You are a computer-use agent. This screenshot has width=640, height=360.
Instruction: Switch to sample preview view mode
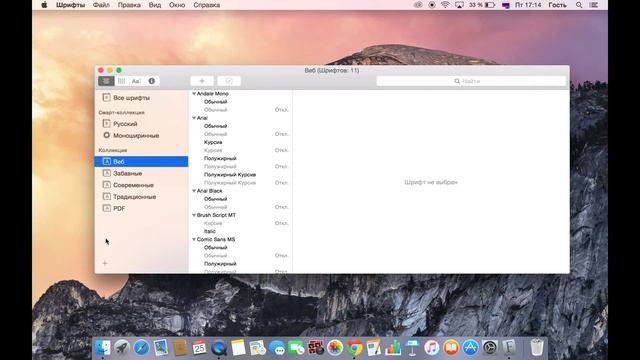[106, 81]
